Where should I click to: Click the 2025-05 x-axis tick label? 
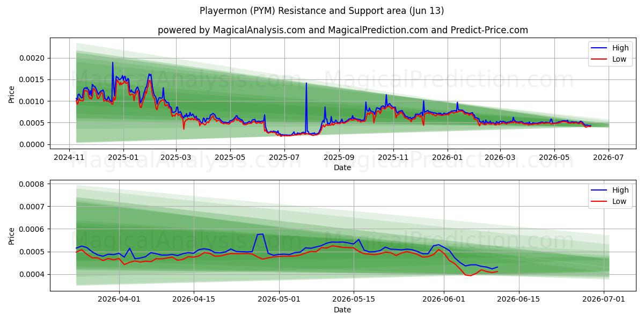(230, 157)
